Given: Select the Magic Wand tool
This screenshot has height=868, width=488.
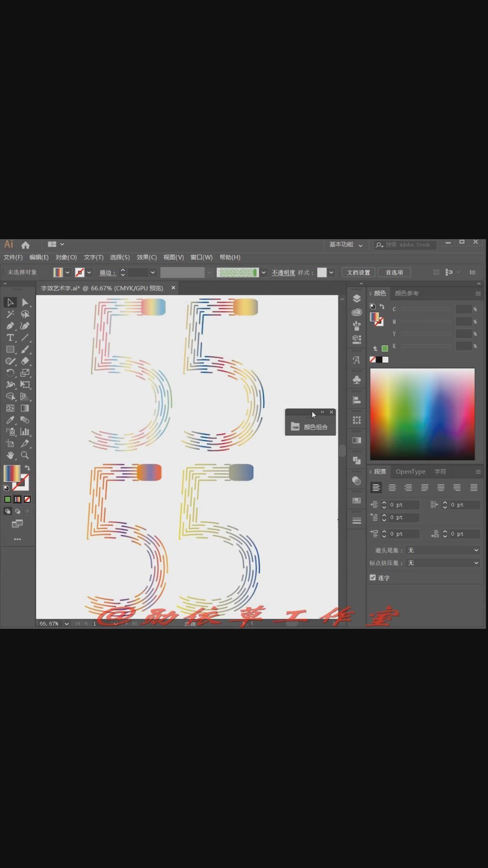Looking at the screenshot, I should pos(10,314).
